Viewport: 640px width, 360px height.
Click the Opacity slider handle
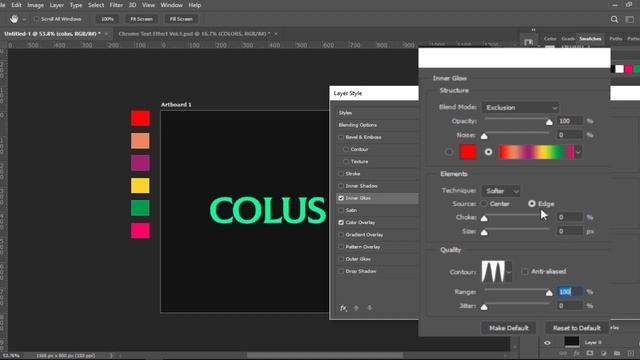(549, 122)
